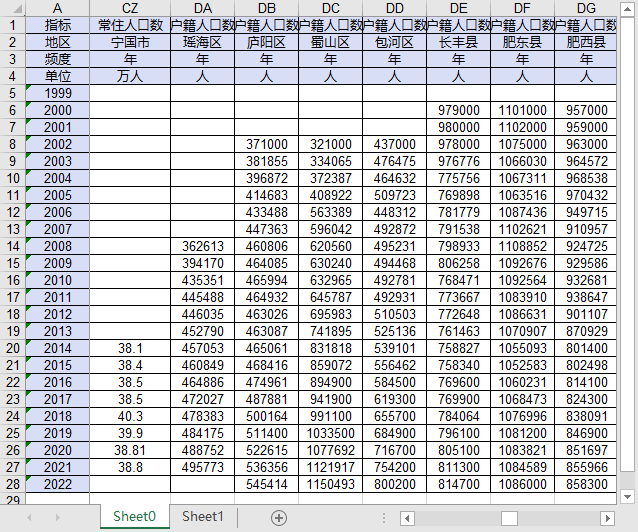Click the tab bar resize dots handle
Image resolution: width=638 pixels, height=532 pixels.
384,518
